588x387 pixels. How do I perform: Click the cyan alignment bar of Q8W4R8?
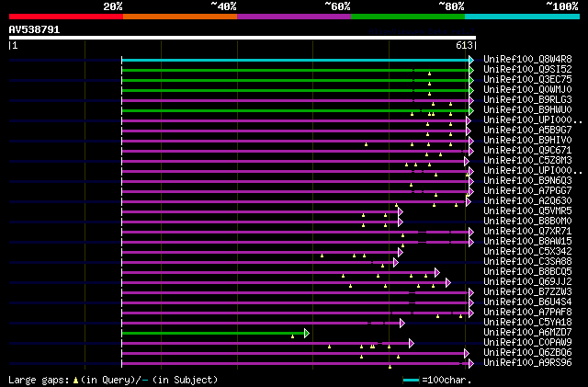[x=296, y=60]
